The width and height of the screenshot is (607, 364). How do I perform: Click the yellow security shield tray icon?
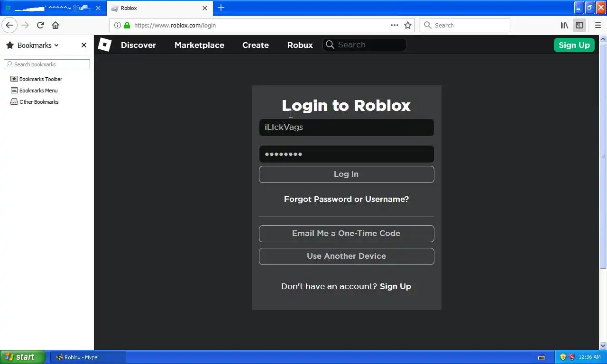point(563,357)
